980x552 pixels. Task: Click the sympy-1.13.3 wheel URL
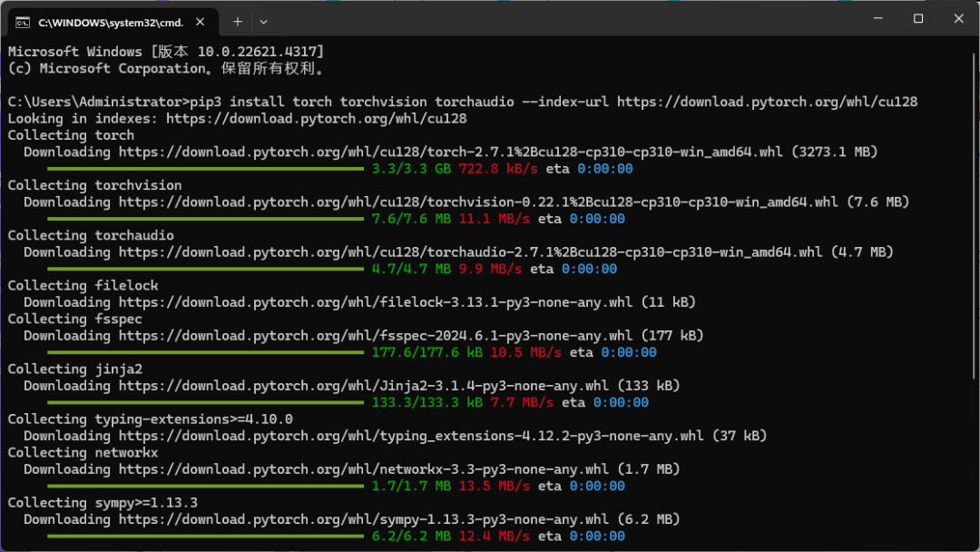point(364,518)
